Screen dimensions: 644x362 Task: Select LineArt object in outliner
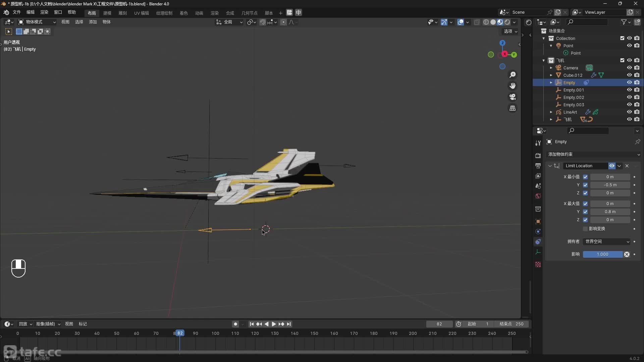click(570, 112)
